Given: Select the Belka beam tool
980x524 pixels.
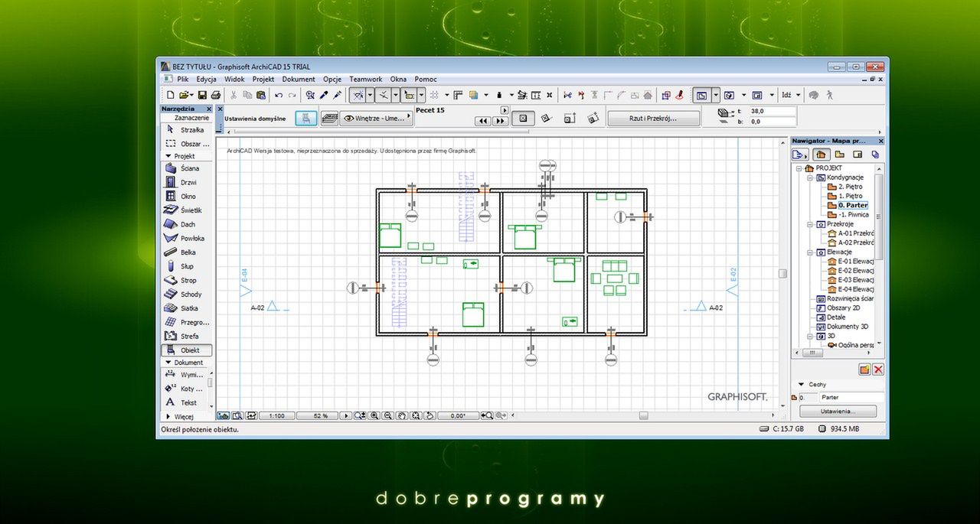Looking at the screenshot, I should click(187, 252).
